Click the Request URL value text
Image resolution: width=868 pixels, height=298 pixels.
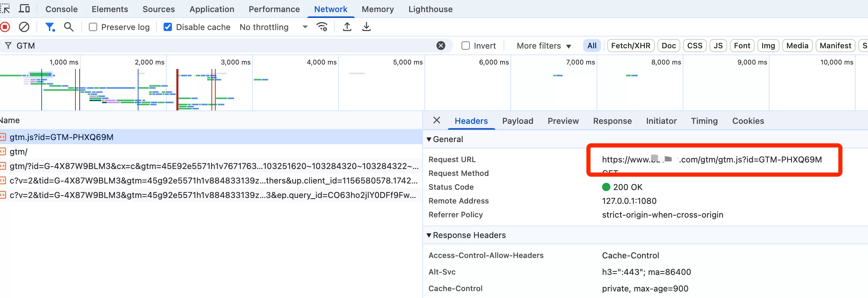[x=712, y=159]
